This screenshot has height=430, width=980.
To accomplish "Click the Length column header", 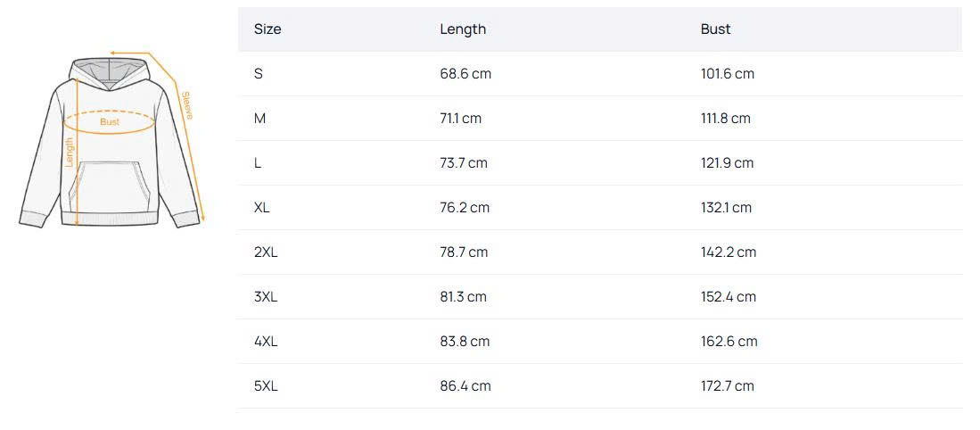I will tap(463, 29).
